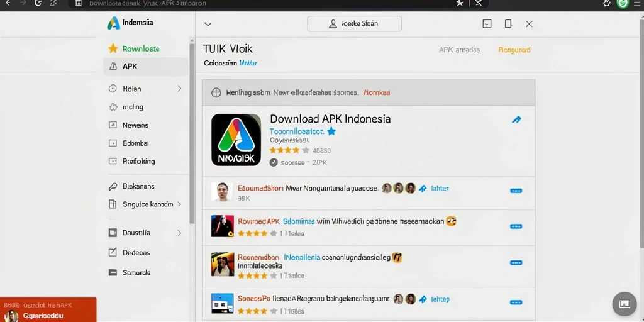
Task: Click the browser extensions icon
Action: point(607,3)
